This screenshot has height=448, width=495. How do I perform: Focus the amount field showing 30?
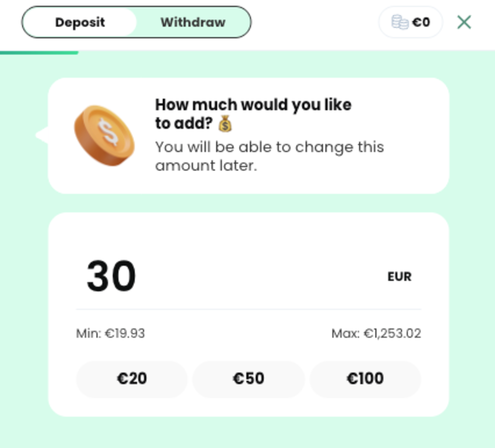click(x=111, y=276)
